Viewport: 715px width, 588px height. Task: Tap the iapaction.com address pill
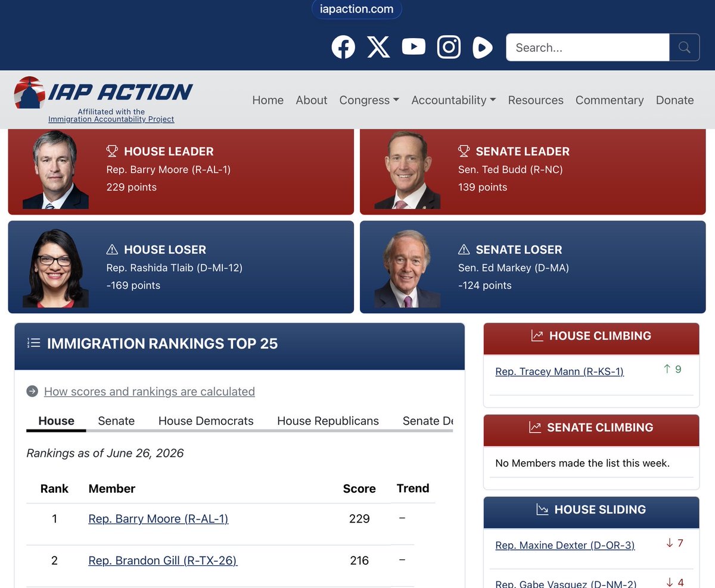pos(357,9)
